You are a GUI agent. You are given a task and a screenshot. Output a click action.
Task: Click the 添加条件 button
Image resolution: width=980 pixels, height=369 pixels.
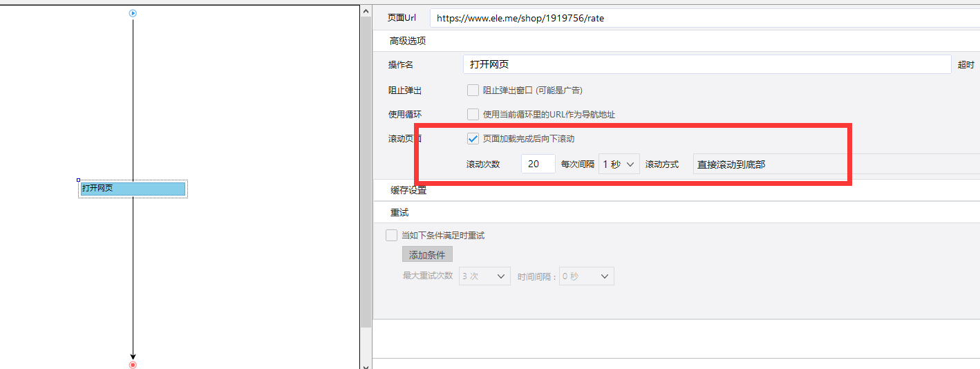[x=427, y=254]
